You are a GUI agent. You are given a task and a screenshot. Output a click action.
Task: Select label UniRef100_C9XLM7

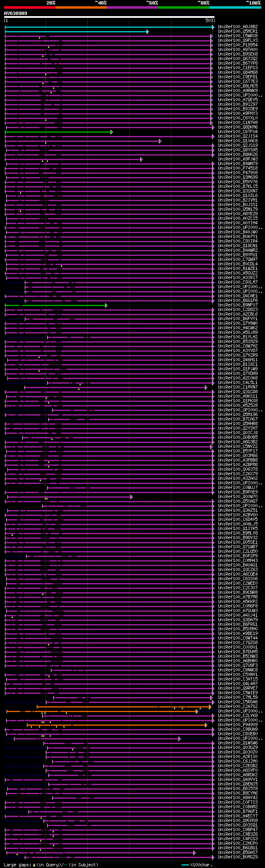[x=238, y=282]
